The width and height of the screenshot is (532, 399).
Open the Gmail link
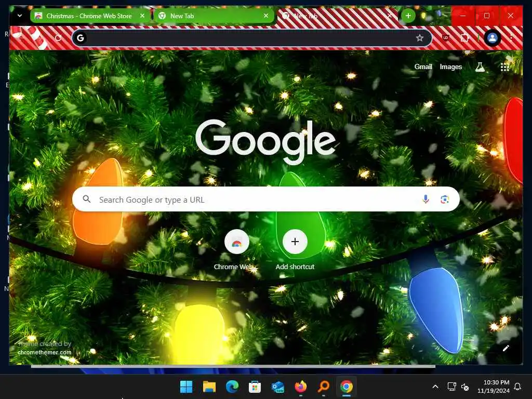[423, 67]
